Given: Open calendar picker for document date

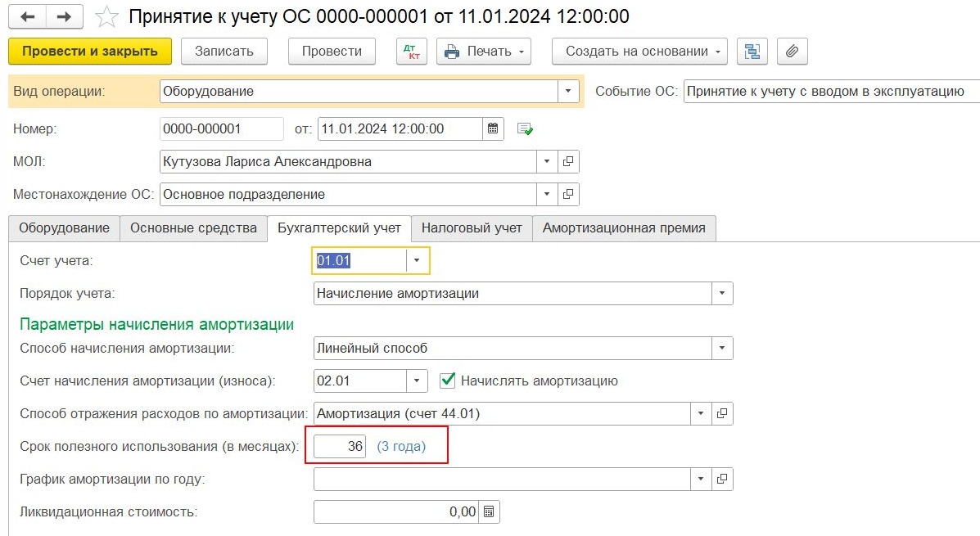Looking at the screenshot, I should tap(493, 128).
